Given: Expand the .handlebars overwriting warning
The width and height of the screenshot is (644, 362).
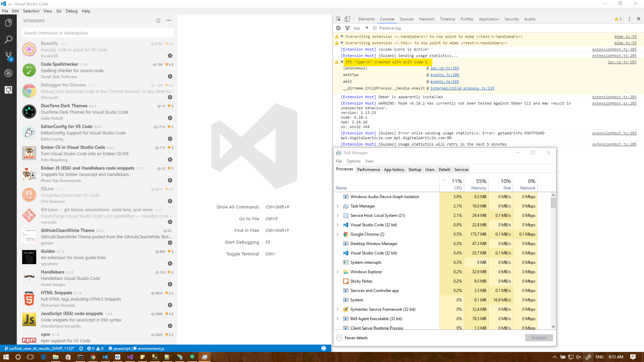Looking at the screenshot, I should [x=342, y=36].
